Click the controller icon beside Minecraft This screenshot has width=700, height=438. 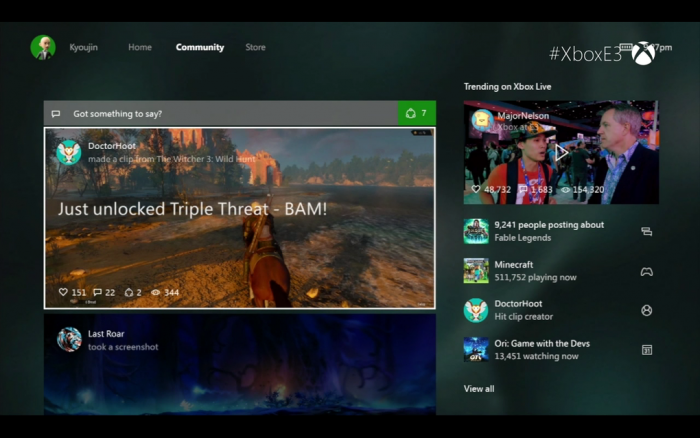647,271
